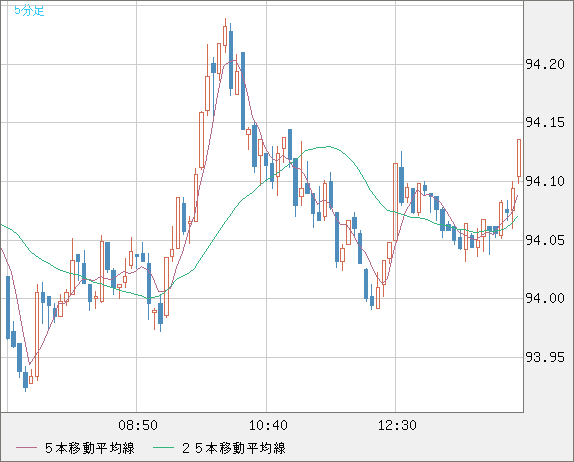Click the 94.10 price axis label
574x462 pixels.
545,181
